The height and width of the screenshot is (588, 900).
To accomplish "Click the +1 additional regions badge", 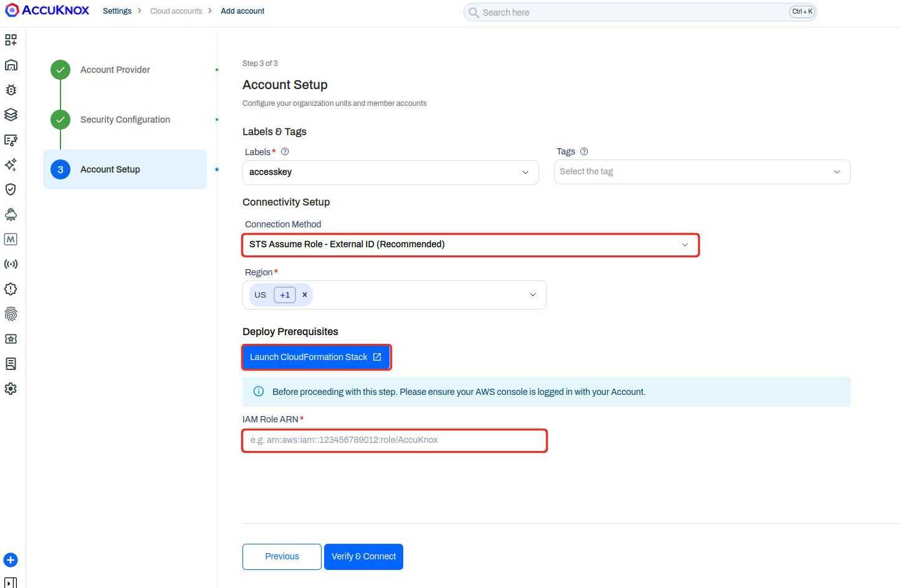I will 285,295.
